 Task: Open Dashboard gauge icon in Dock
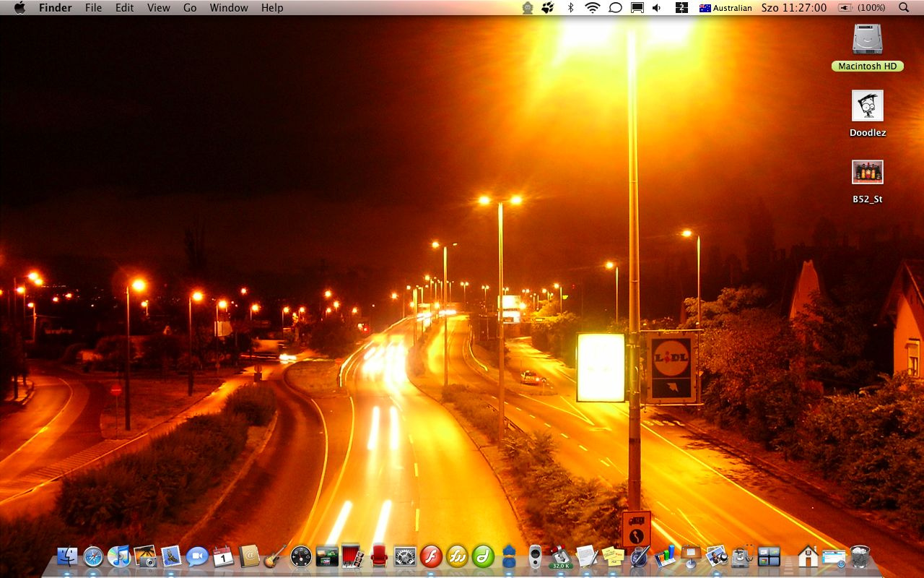301,556
